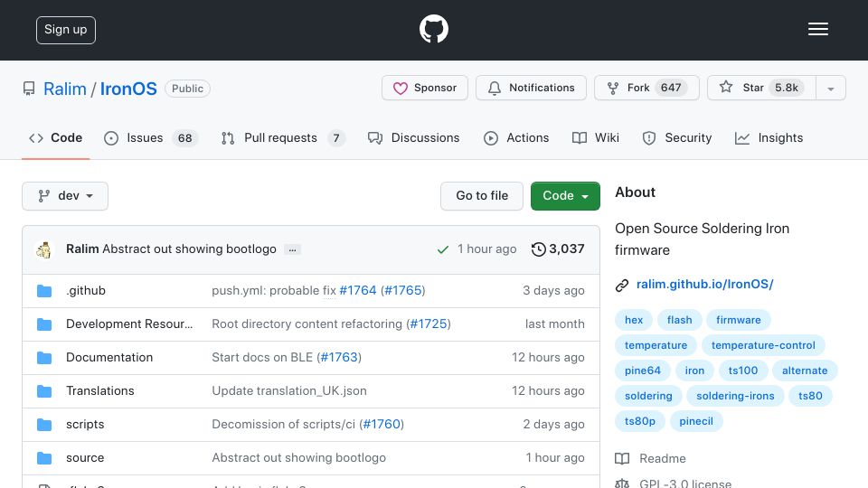Click the green commit status checkmark
This screenshot has width=868, height=488.
click(x=443, y=249)
